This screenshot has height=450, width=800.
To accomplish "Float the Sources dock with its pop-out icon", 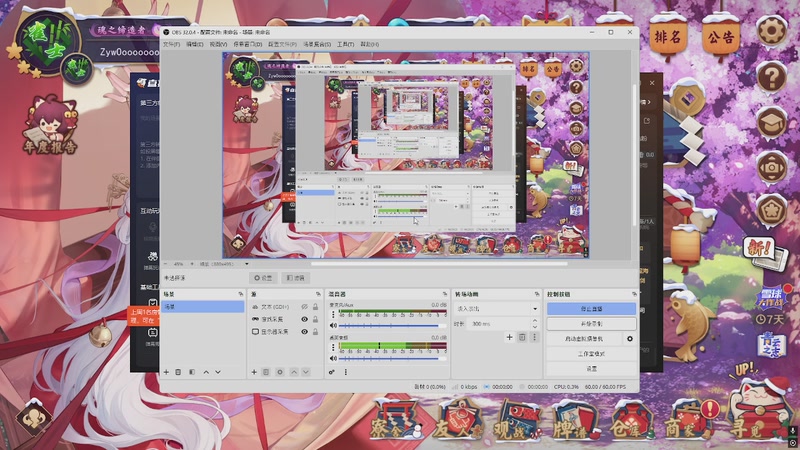I will [318, 294].
